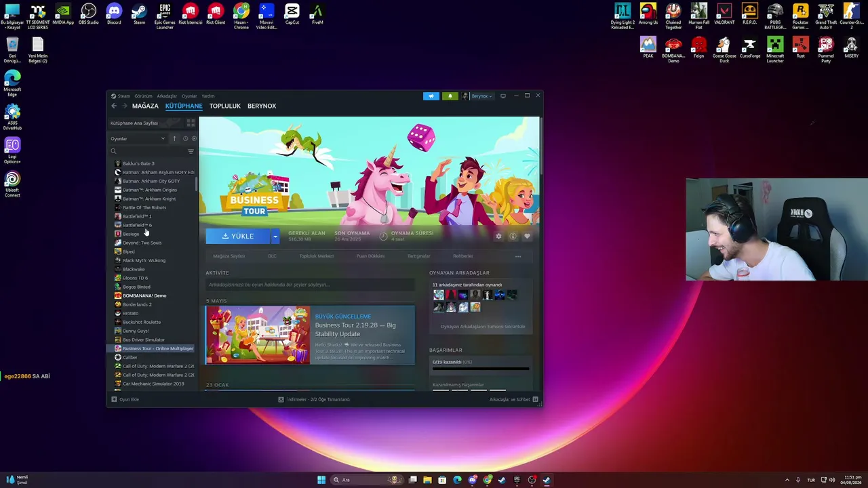Click the YÜKLE install button
The height and width of the screenshot is (488, 868).
[238, 236]
